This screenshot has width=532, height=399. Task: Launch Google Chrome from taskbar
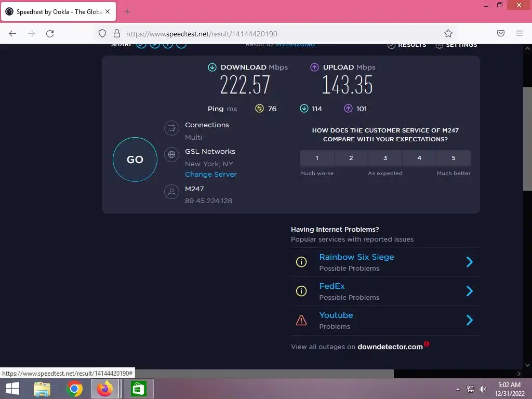pyautogui.click(x=74, y=389)
